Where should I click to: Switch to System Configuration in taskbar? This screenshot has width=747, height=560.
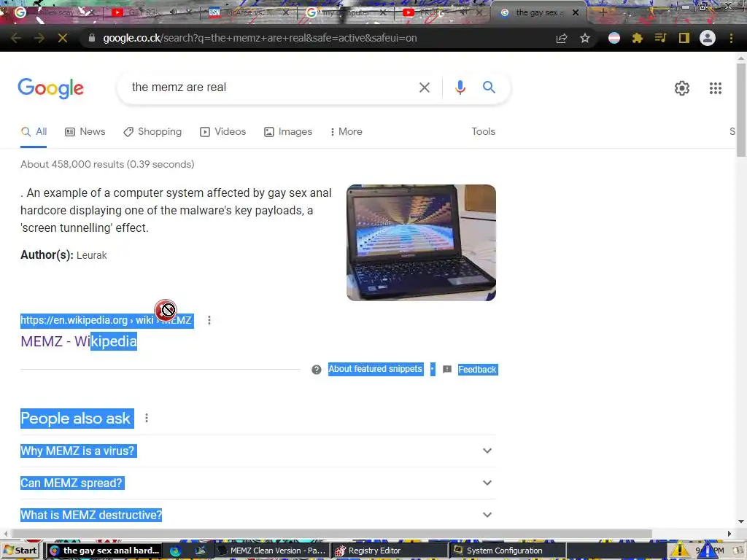[x=508, y=551]
